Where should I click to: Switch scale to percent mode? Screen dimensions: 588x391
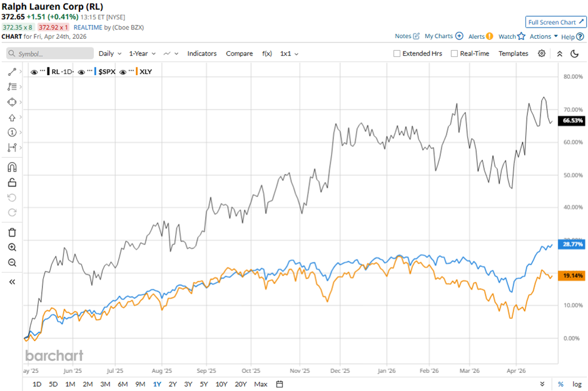click(560, 384)
